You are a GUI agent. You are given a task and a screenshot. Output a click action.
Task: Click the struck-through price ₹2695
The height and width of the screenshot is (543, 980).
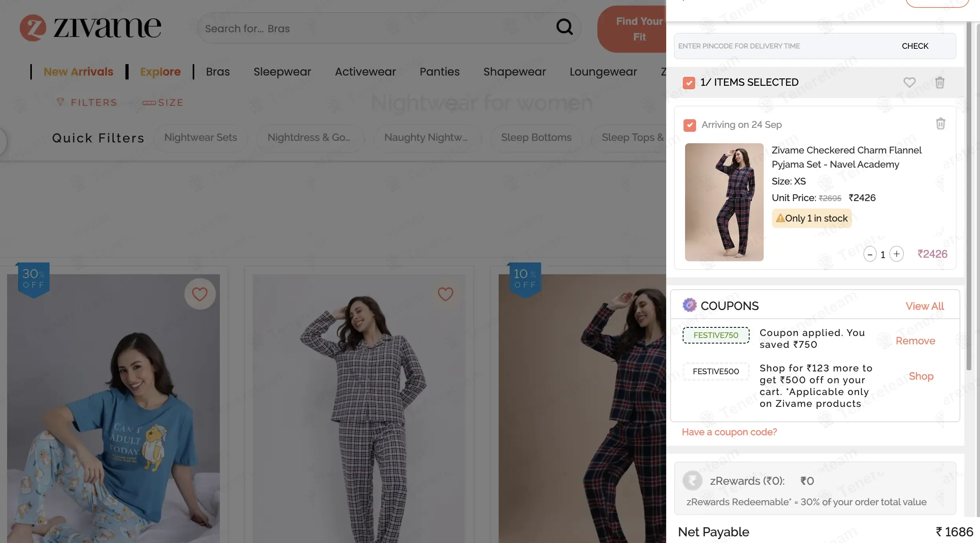830,198
